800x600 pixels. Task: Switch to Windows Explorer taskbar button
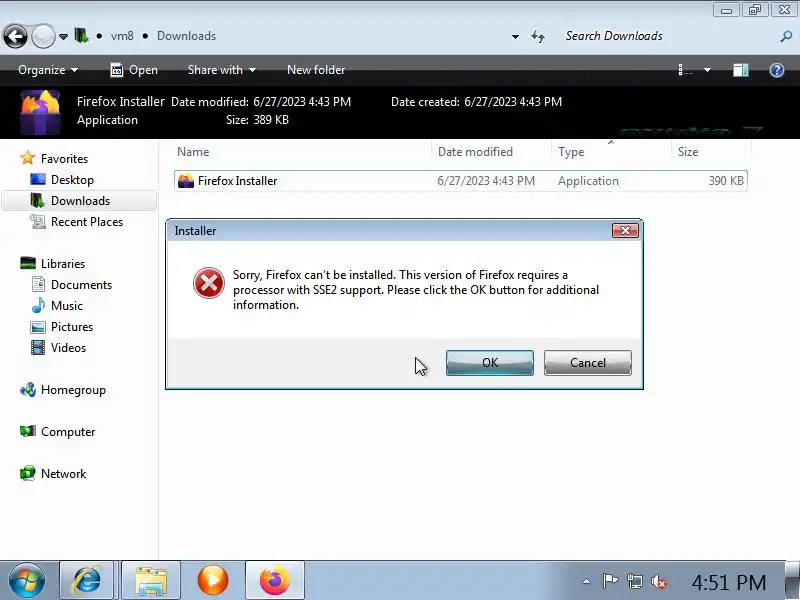pyautogui.click(x=151, y=580)
